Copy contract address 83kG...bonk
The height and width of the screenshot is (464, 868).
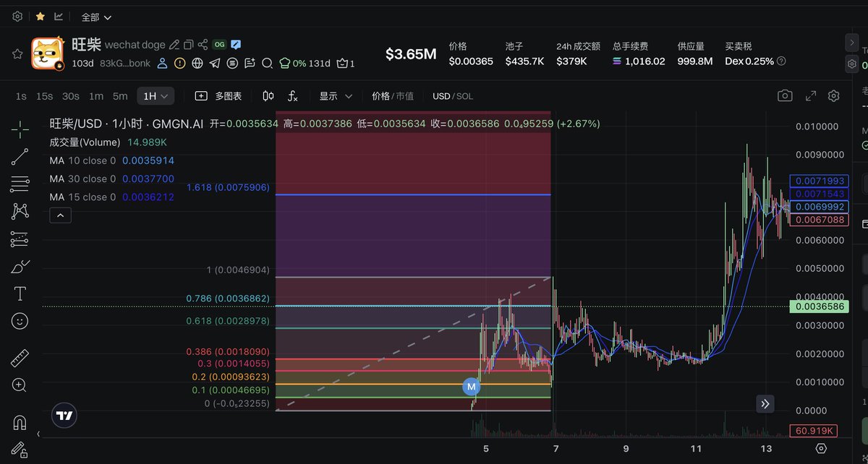tap(125, 64)
